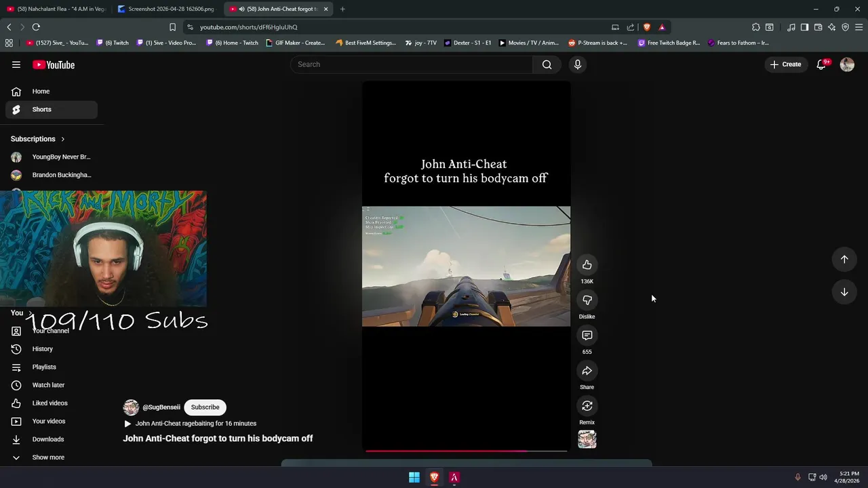Go back in browser history
The height and width of the screenshot is (488, 868).
pos(9,27)
